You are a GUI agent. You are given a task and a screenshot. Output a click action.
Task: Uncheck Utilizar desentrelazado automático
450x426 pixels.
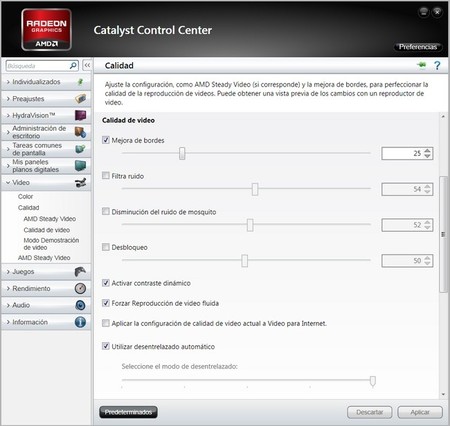[106, 346]
